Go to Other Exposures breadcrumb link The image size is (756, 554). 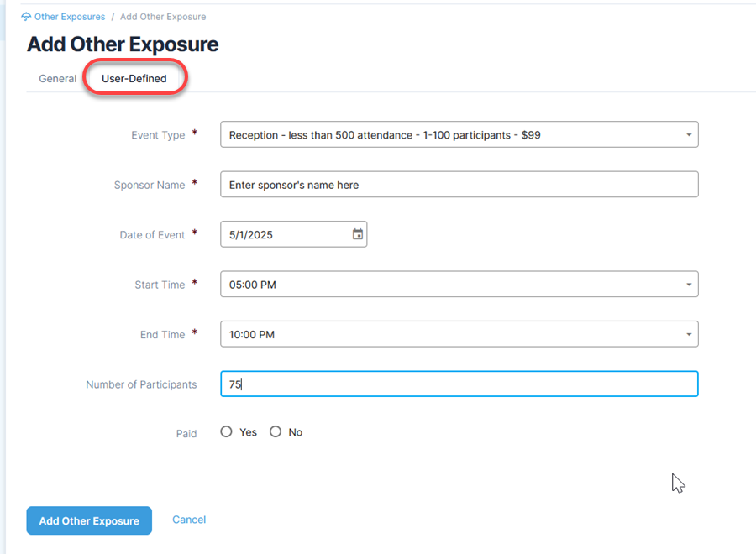point(70,17)
